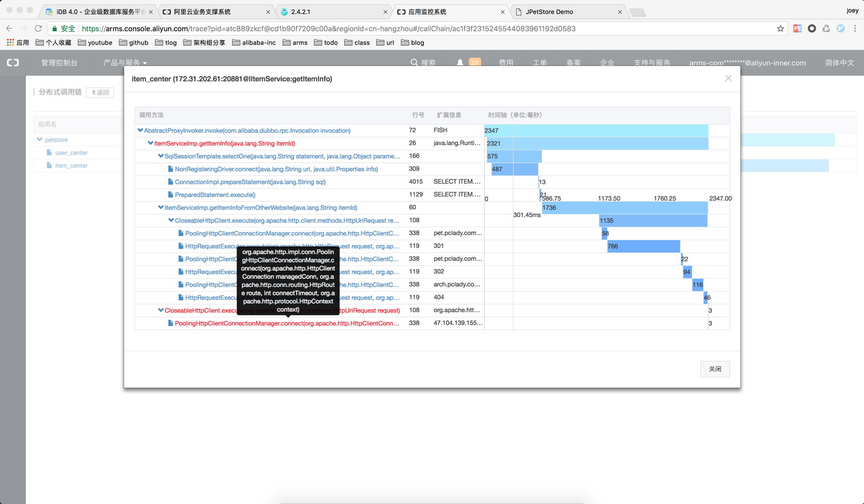Open youtube bookmarks folder
This screenshot has width=864, height=504.
95,43
